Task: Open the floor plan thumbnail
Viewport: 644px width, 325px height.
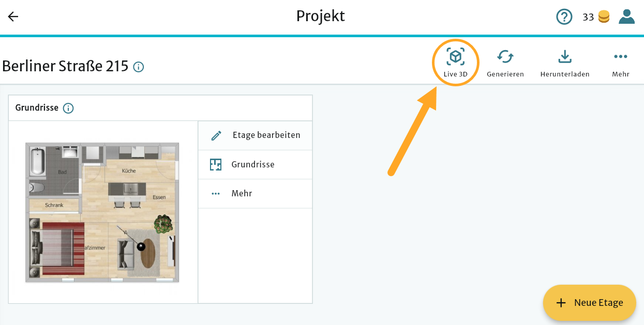Action: [x=102, y=212]
